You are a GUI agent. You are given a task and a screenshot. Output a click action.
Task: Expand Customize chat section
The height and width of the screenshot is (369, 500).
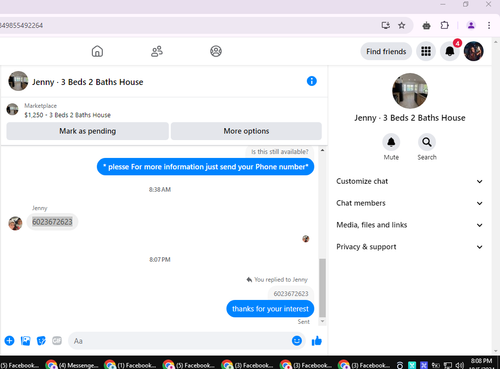coord(410,181)
